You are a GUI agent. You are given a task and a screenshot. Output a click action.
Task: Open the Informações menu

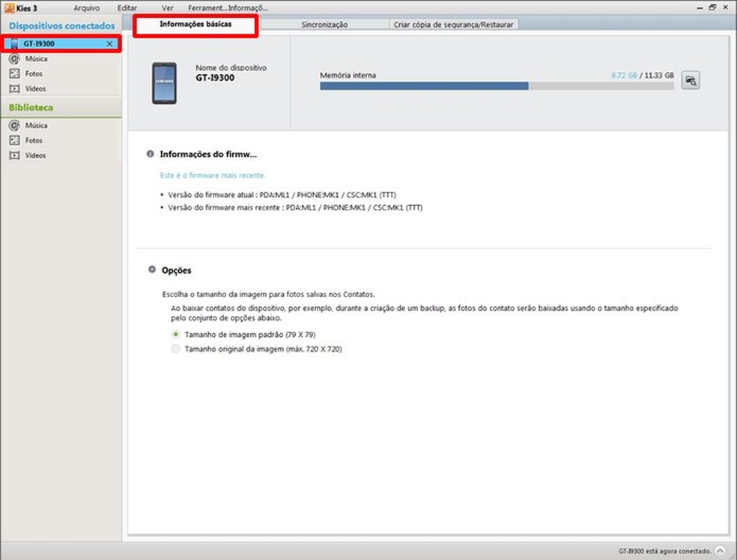[238, 7]
